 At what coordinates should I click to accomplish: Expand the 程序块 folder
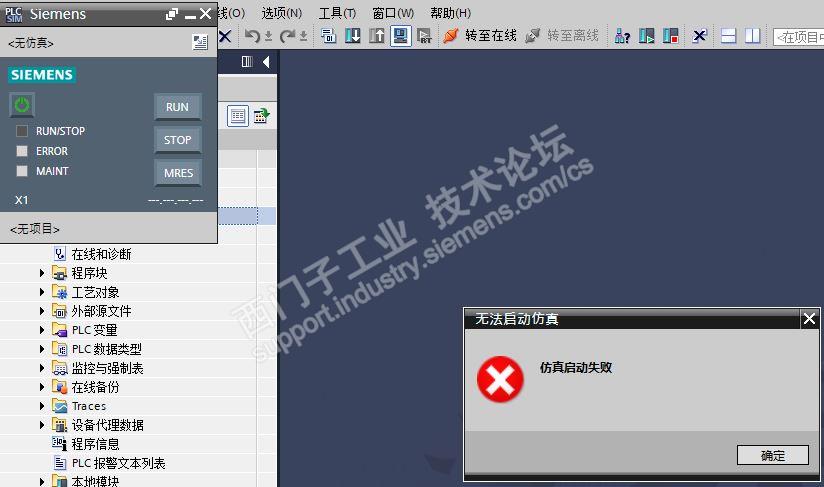[x=42, y=273]
